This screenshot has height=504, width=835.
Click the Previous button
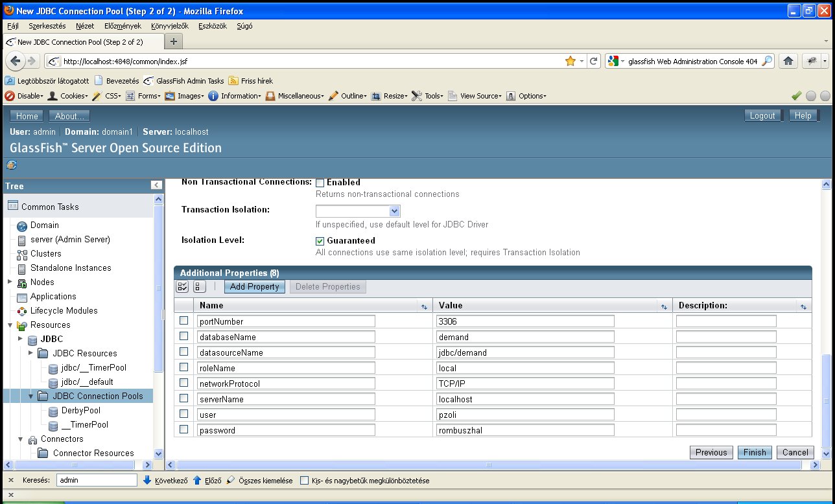pyautogui.click(x=711, y=452)
